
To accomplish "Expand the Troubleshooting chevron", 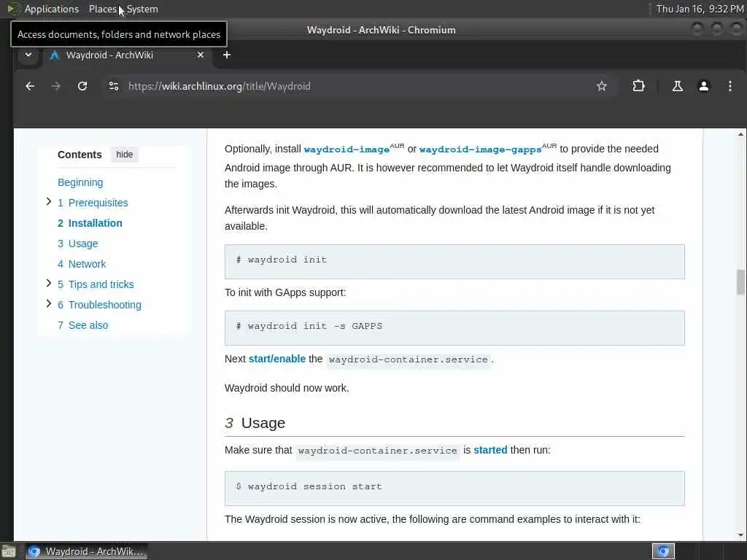I will tap(49, 304).
